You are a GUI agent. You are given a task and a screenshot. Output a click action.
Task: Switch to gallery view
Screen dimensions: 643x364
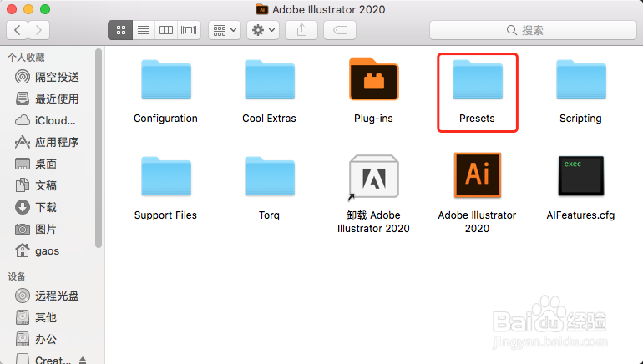click(x=189, y=30)
